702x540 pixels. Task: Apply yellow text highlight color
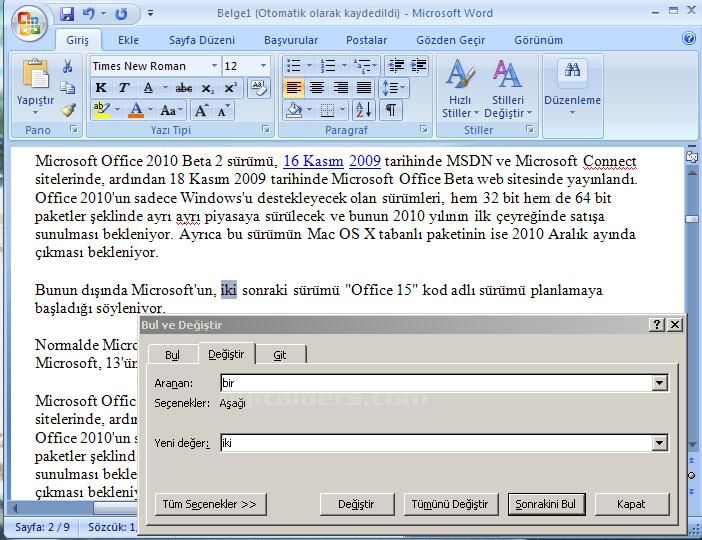pos(102,110)
